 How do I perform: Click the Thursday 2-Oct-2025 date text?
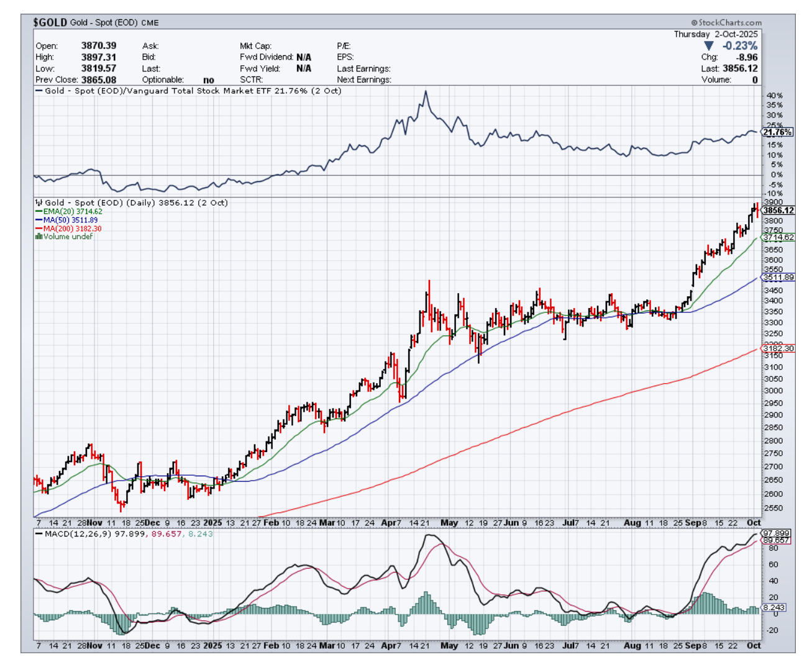(716, 34)
